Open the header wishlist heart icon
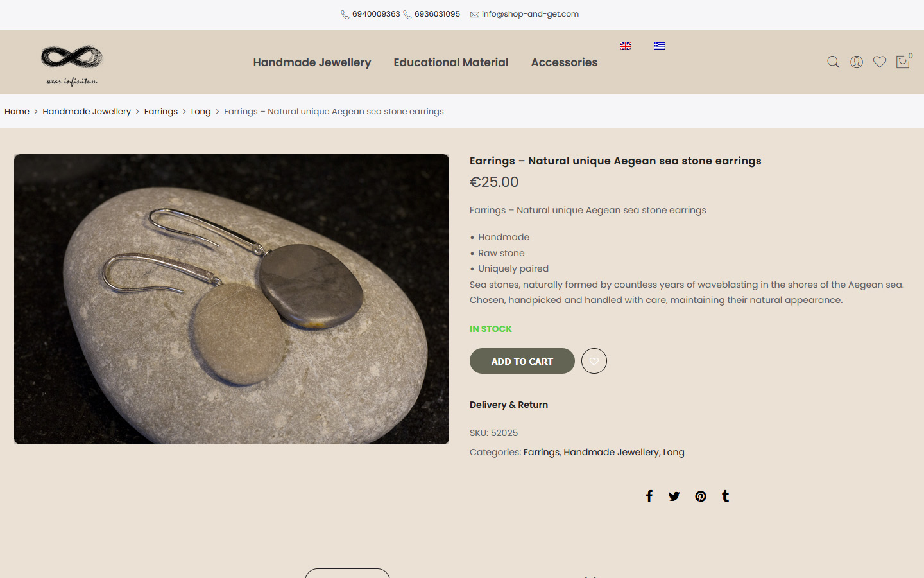Screen dimensions: 924x578 (x=879, y=62)
